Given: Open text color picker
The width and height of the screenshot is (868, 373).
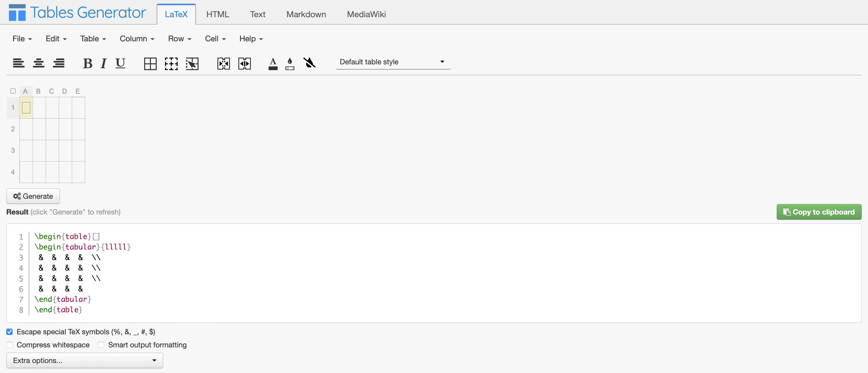Looking at the screenshot, I should click(x=273, y=63).
